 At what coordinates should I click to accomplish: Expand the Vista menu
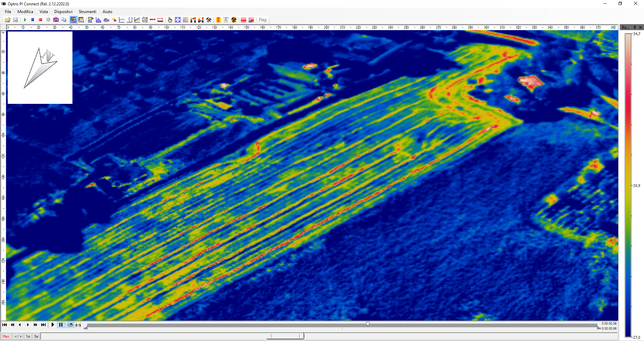point(44,12)
